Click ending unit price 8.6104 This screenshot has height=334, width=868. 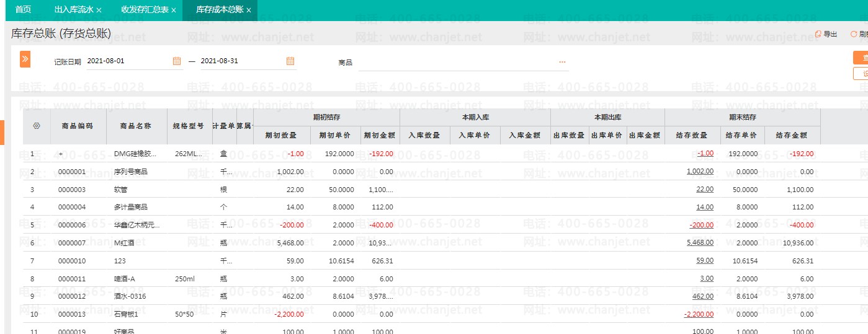pyautogui.click(x=746, y=297)
